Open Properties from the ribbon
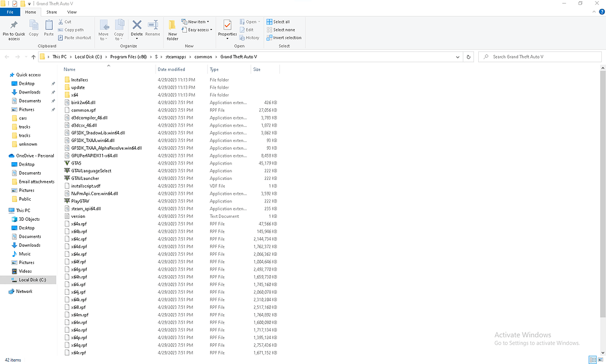The height and width of the screenshot is (364, 606). click(x=227, y=28)
